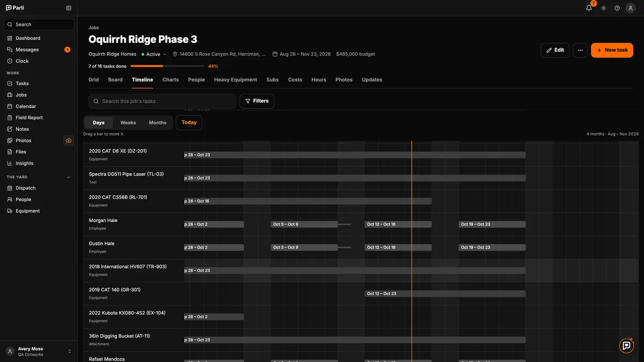Open Messages in sidebar
The height and width of the screenshot is (362, 644).
click(39, 49)
